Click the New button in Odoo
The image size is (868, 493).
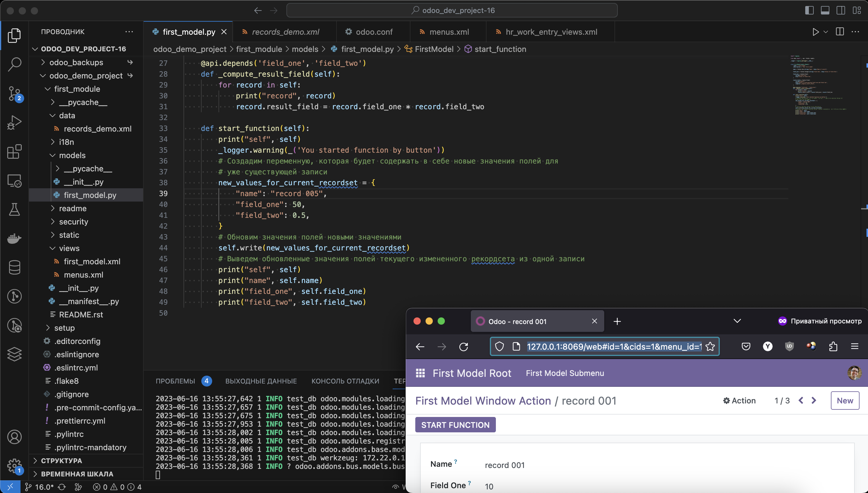[845, 401]
